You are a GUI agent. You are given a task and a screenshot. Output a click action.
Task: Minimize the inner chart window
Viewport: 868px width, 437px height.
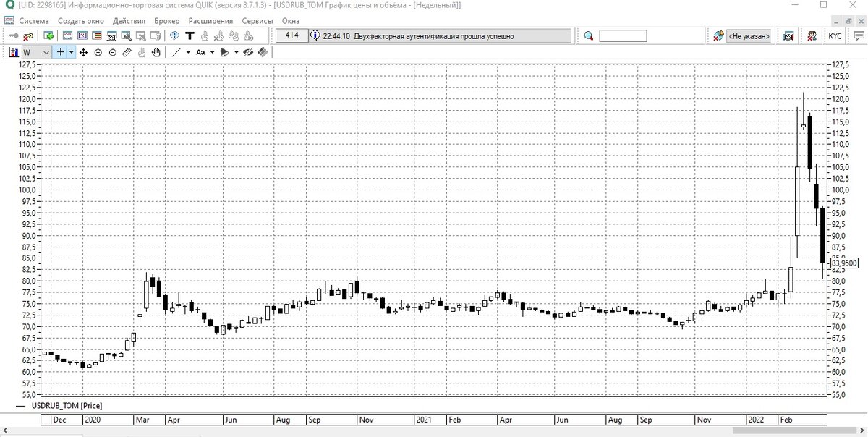[836, 21]
